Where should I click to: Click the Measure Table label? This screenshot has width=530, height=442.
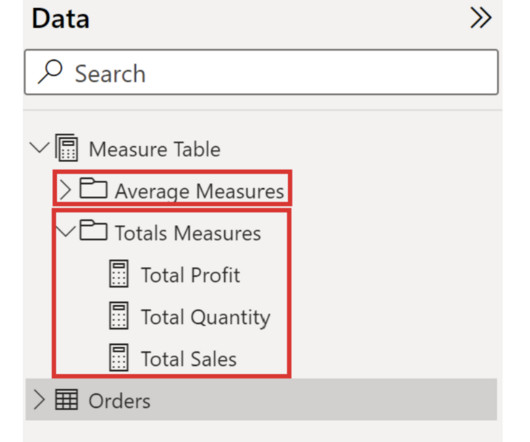pos(154,149)
